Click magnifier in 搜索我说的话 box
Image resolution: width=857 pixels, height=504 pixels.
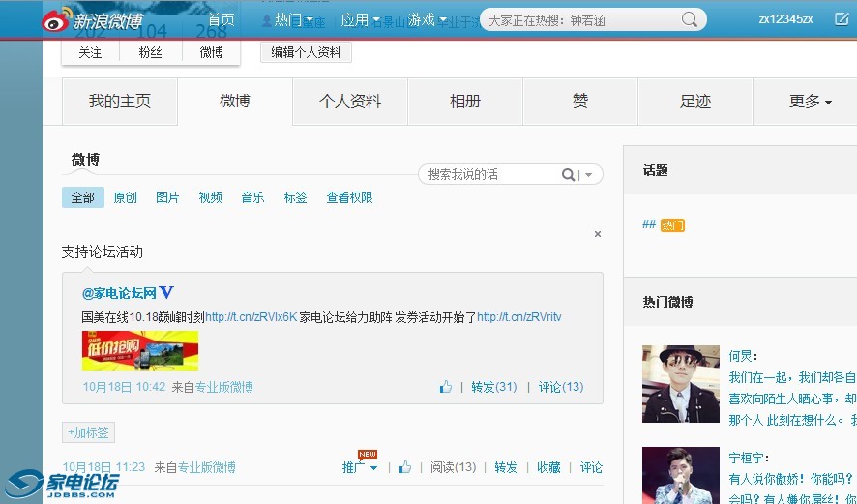pyautogui.click(x=568, y=175)
